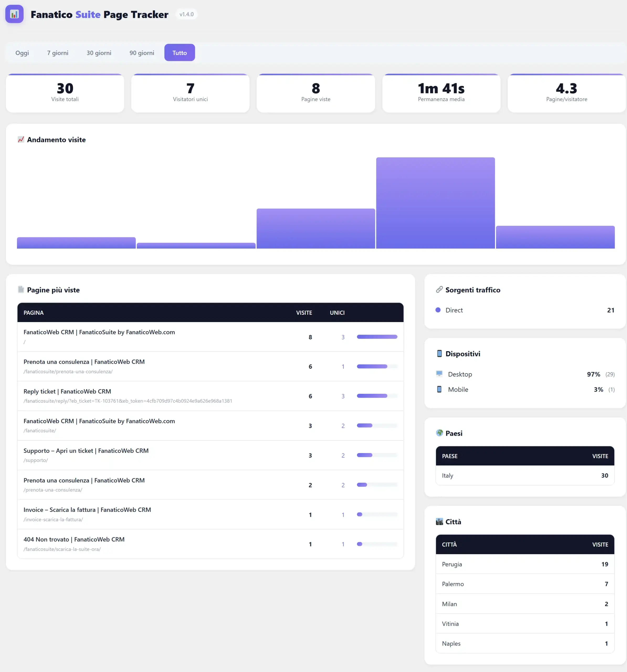Click the /supporto/ page path
The width and height of the screenshot is (627, 672).
pyautogui.click(x=35, y=460)
